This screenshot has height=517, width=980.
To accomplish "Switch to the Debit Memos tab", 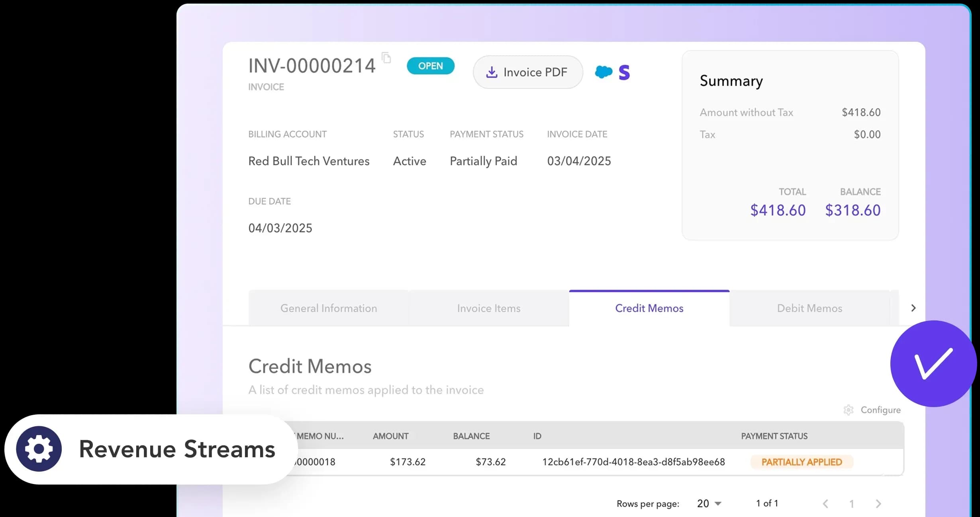I will 809,308.
